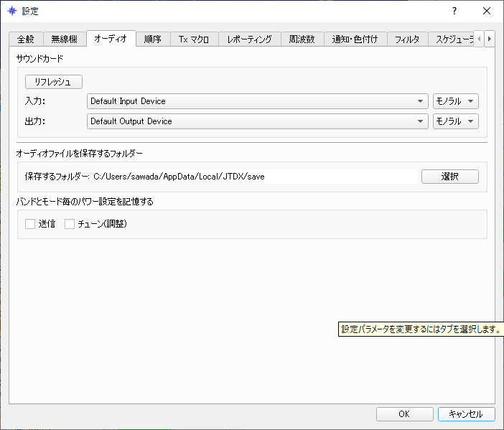Switch to the 周波数 tab

tap(302, 39)
